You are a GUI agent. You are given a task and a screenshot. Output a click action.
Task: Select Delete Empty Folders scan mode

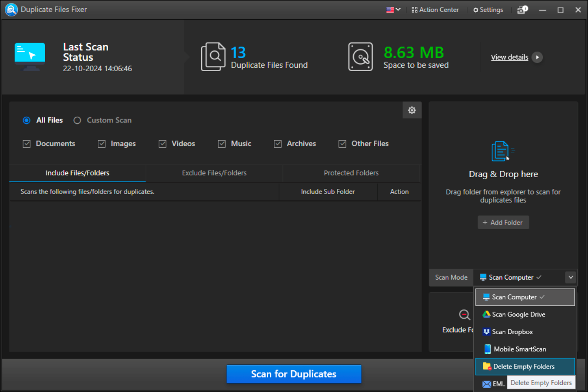tap(524, 366)
